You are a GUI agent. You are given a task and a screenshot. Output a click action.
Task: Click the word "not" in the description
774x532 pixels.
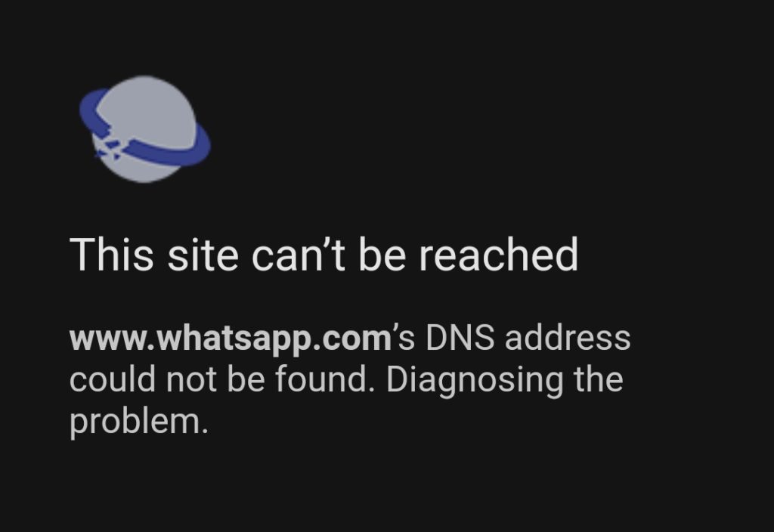click(191, 380)
